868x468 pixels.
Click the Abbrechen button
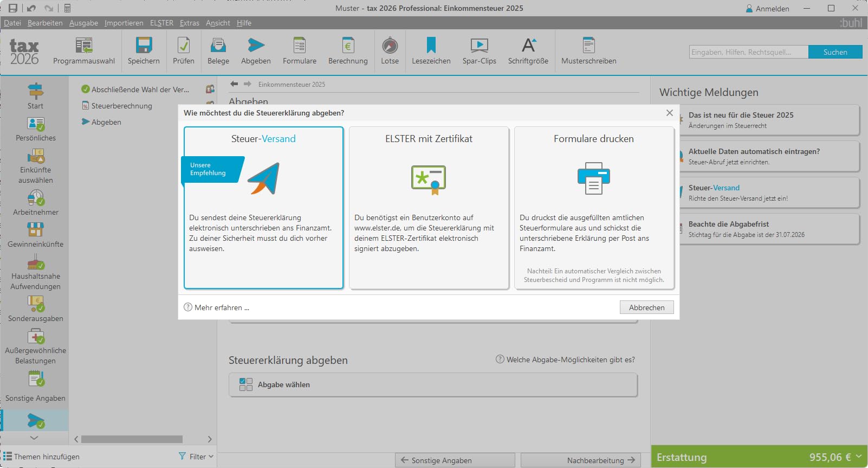tap(646, 307)
